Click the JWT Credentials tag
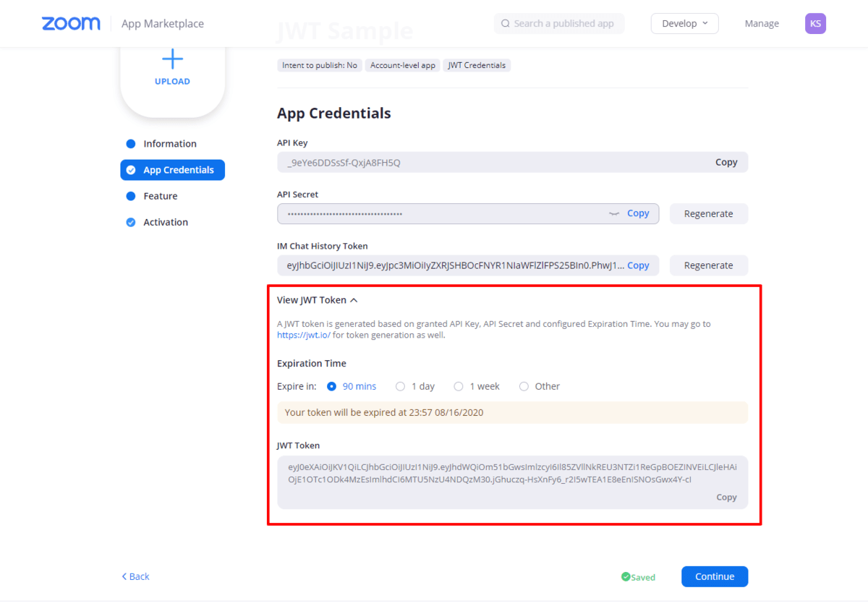The height and width of the screenshot is (606, 868). pyautogui.click(x=477, y=65)
